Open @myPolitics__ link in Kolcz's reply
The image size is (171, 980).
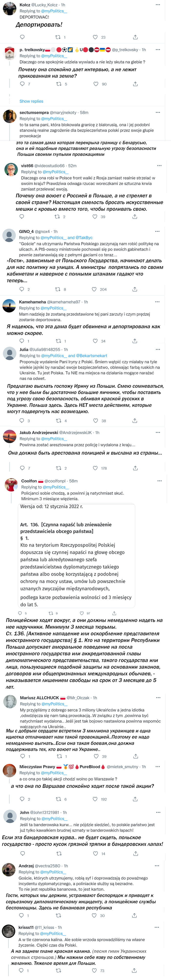click(x=54, y=11)
